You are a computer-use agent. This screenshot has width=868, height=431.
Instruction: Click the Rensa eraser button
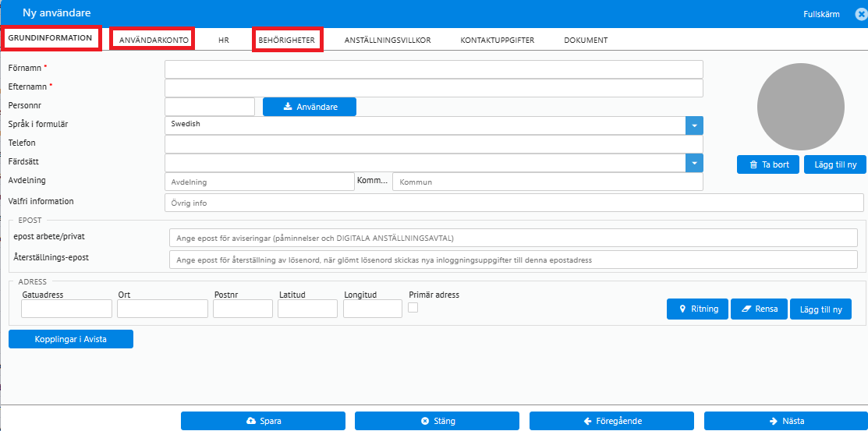pos(759,309)
